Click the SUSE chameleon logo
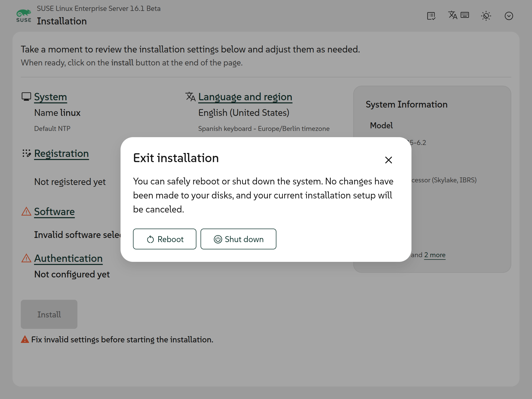Image resolution: width=532 pixels, height=399 pixels. pos(24,16)
